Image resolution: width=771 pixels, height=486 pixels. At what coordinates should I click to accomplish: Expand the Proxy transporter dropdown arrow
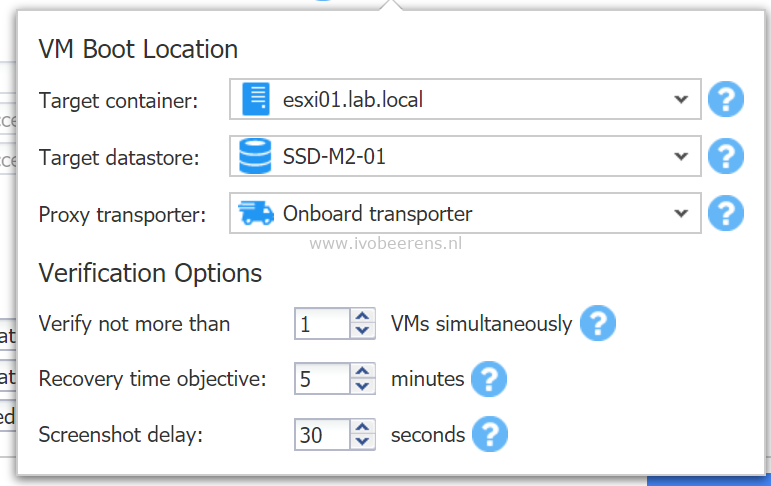click(681, 213)
